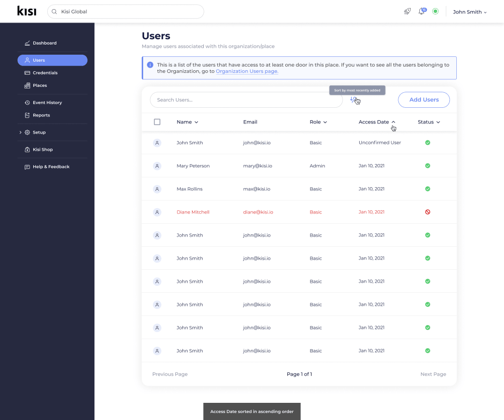The height and width of the screenshot is (420, 504).
Task: Click the Kisi logo
Action: point(27,11)
